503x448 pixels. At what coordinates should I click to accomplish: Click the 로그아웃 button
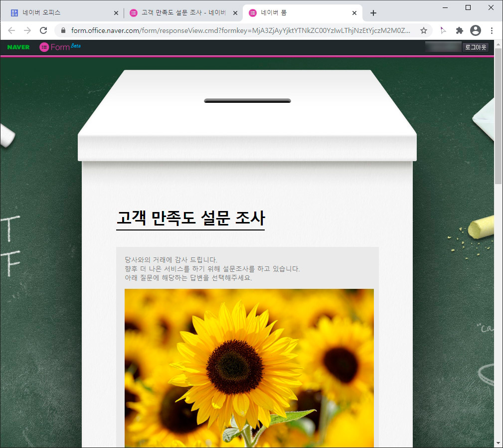(476, 47)
